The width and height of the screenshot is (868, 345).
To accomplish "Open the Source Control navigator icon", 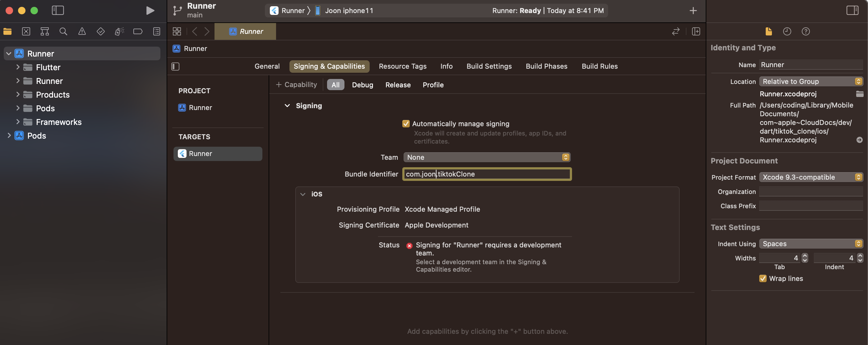I will click(26, 31).
